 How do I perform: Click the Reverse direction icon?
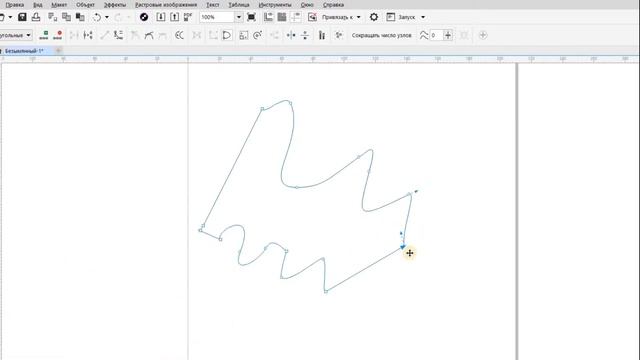coord(179,35)
